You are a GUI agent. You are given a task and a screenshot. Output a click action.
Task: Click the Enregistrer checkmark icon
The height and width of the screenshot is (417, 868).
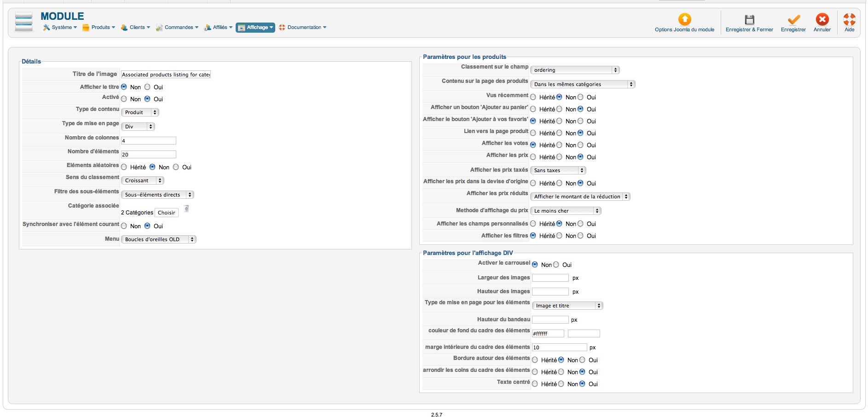tap(793, 20)
